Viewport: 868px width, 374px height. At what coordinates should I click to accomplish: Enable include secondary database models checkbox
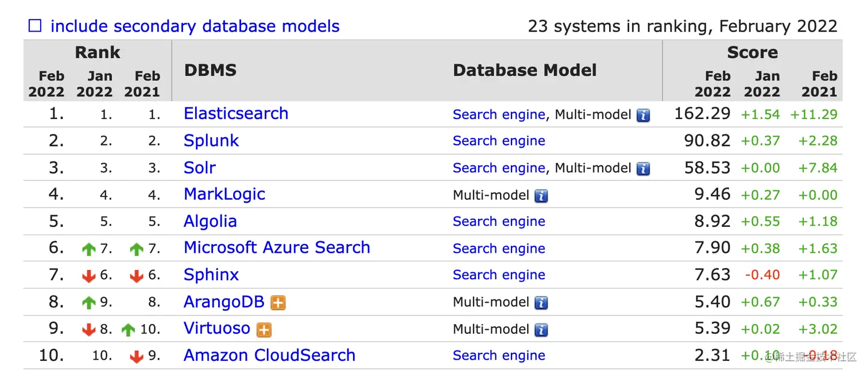35,26
